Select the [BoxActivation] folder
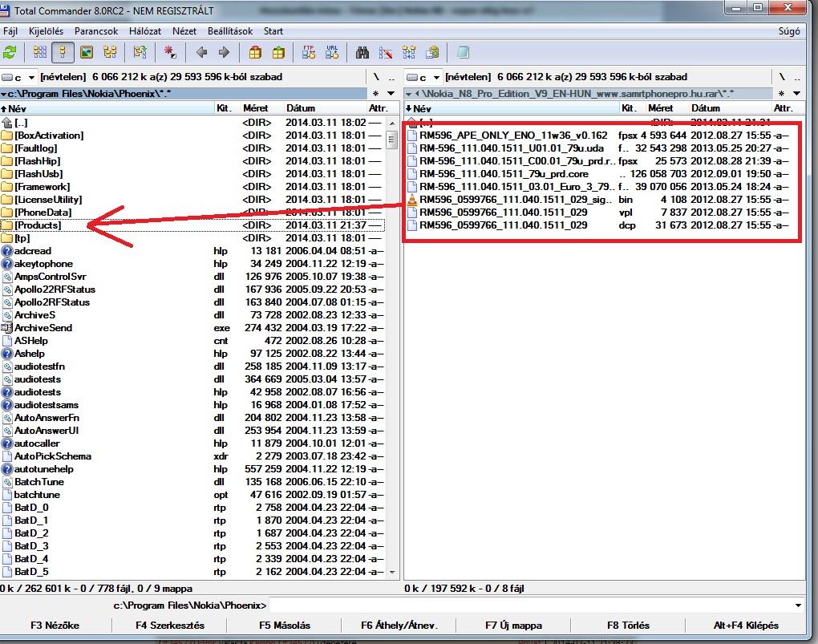Screen dimensions: 818x644 (192, 136)
